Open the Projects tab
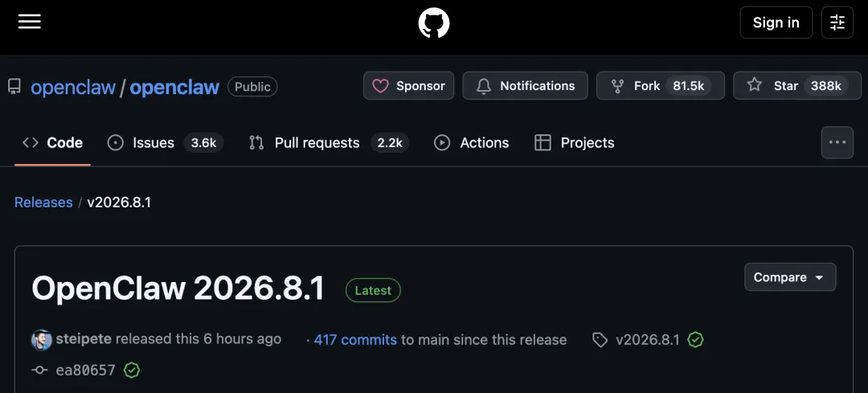 575,143
